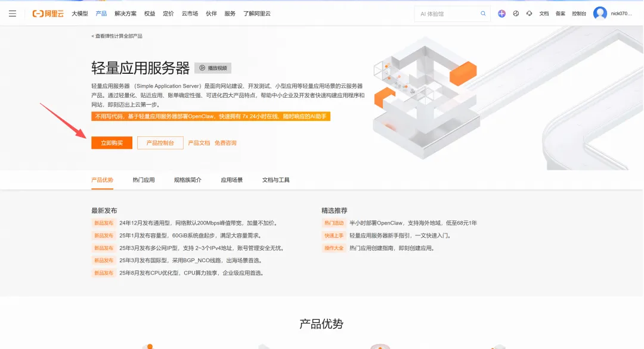Open the 解决方案 menu

pos(125,14)
